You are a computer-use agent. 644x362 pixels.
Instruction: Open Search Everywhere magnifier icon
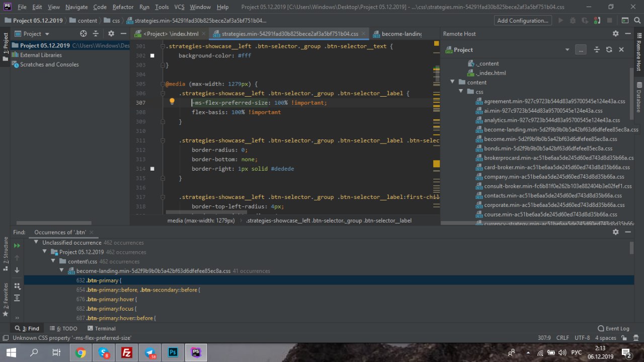pos(637,21)
